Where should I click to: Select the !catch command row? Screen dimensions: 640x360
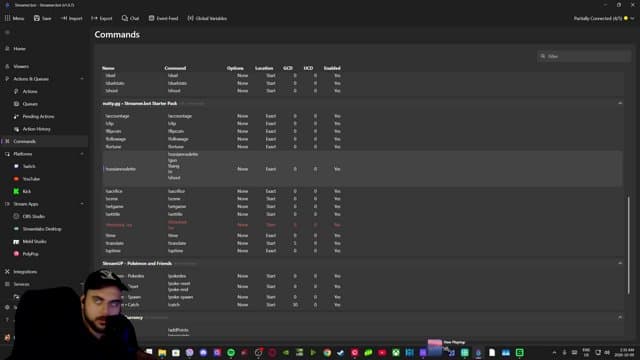[362, 304]
